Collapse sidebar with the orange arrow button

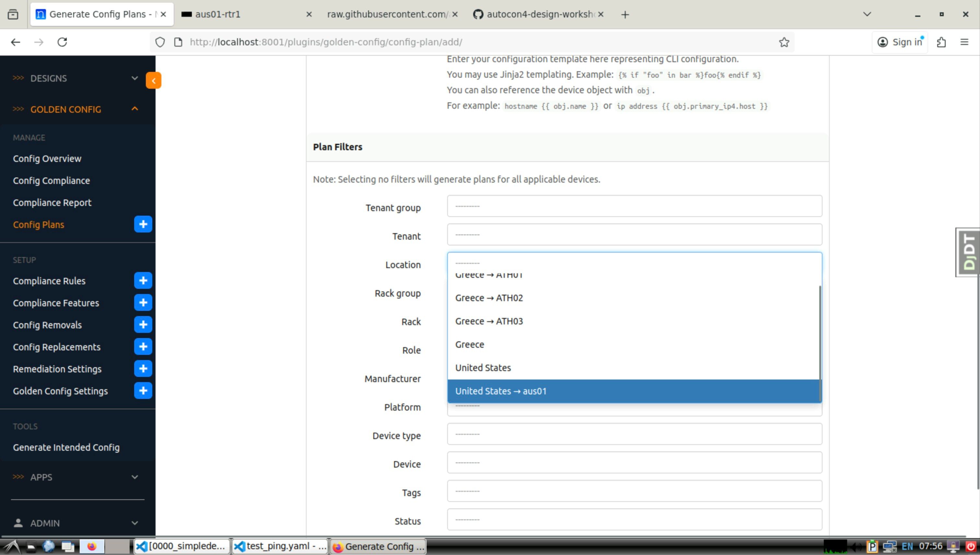153,80
